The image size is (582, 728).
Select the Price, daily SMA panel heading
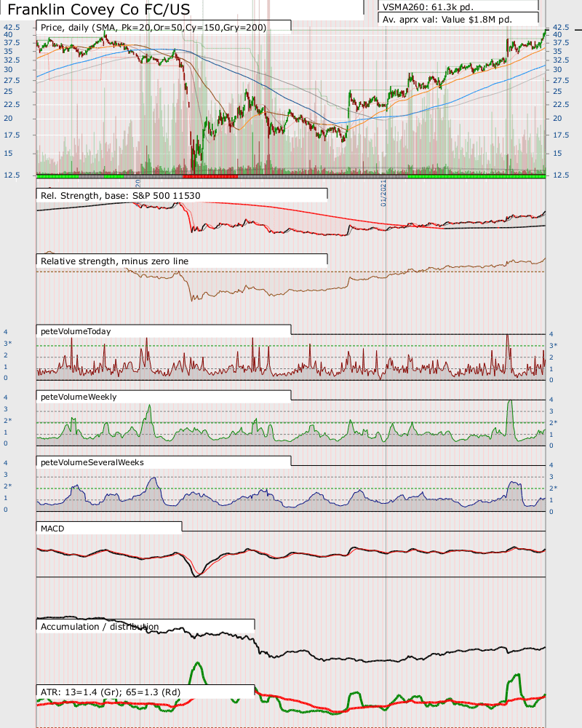tap(154, 28)
